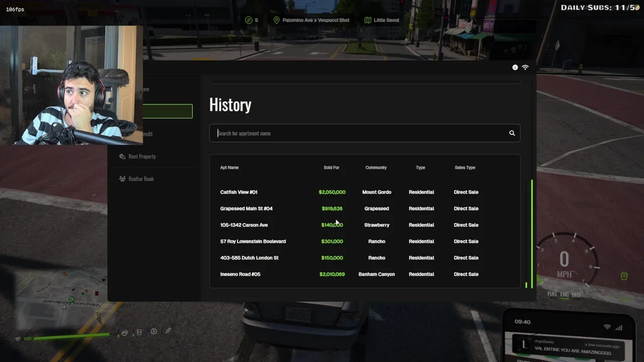644x362 pixels.
Task: Click the phone Wi-Fi status icon
Action: (607, 327)
